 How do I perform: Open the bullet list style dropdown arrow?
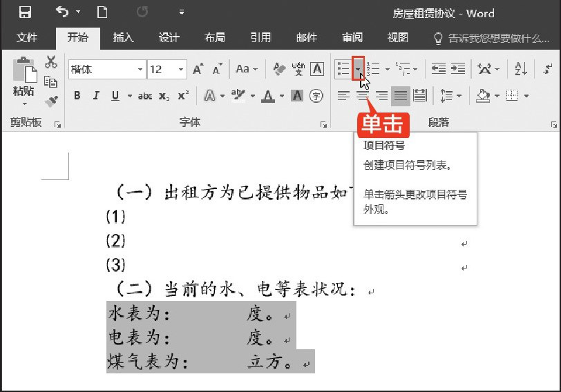[x=358, y=69]
